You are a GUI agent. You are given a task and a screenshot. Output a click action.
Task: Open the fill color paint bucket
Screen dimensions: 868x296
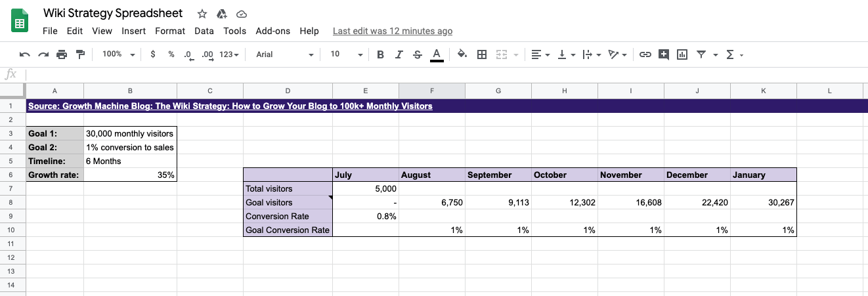tap(462, 54)
